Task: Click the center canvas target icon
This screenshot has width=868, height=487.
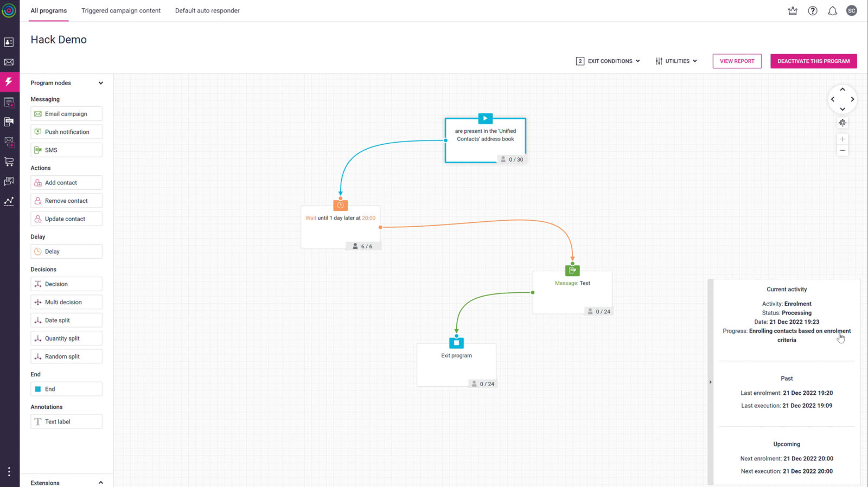Action: pyautogui.click(x=843, y=123)
